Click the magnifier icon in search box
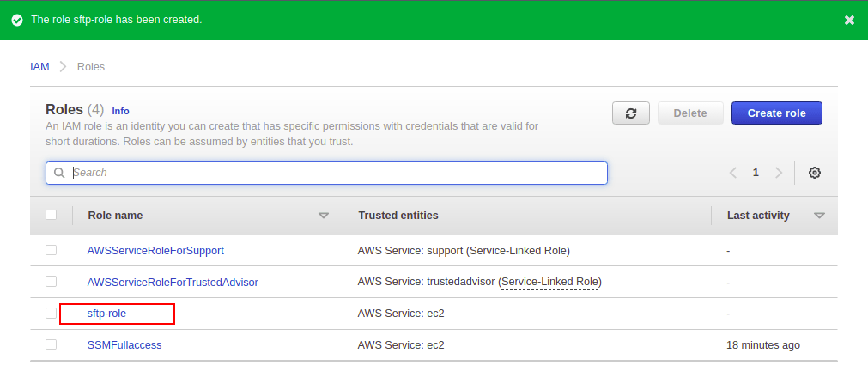Viewport: 868px width, 390px height. (x=59, y=173)
